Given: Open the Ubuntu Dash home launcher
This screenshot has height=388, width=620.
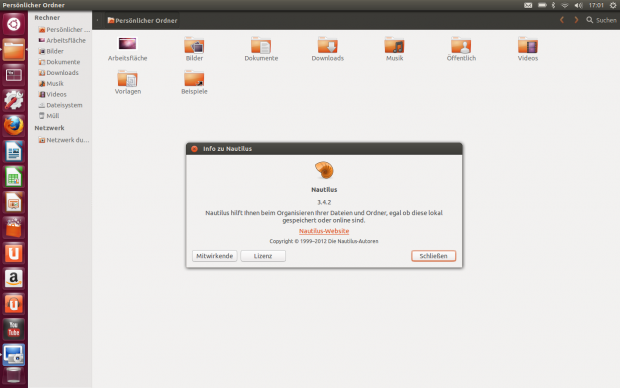Looking at the screenshot, I should point(14,24).
